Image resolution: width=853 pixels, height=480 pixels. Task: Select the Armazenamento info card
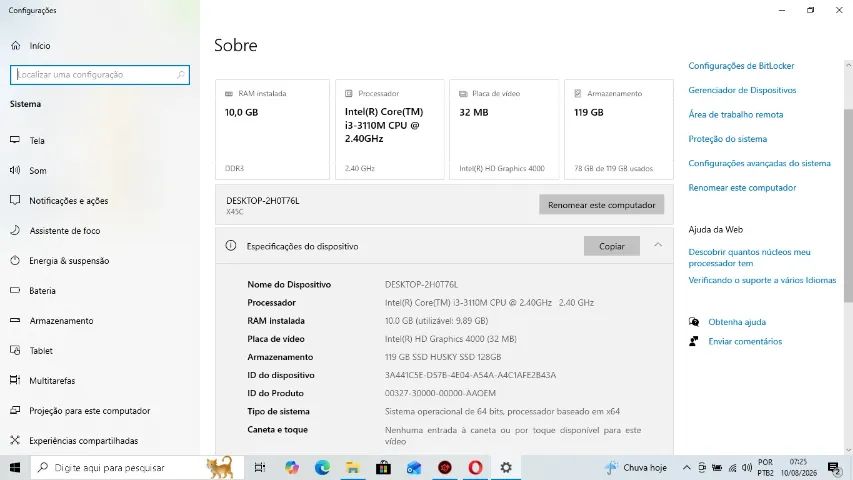pos(619,130)
